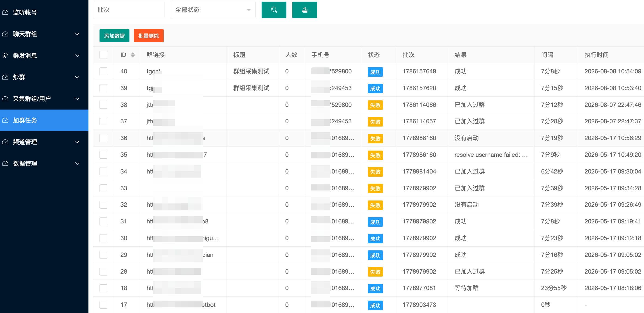The width and height of the screenshot is (644, 313).
Task: Click execution time 2026-08-07 22:47:46
Action: coord(613,105)
